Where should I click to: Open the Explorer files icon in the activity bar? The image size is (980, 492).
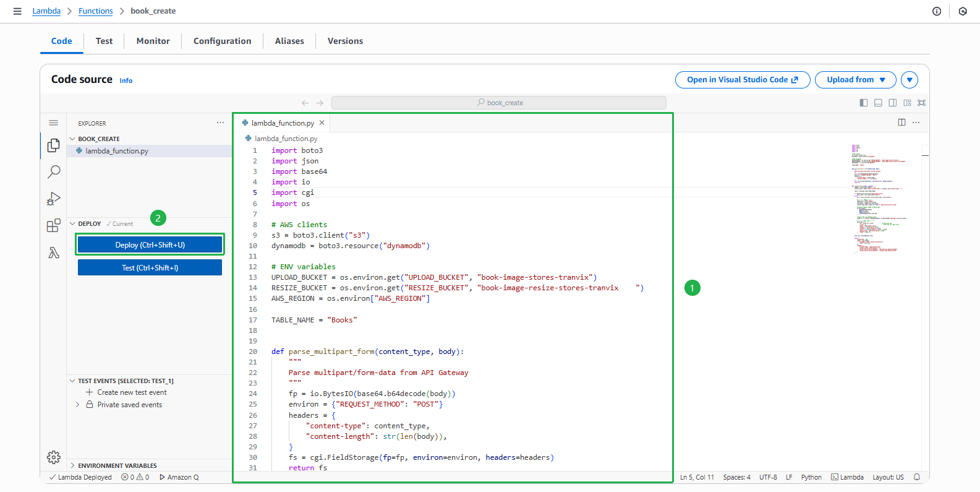pos(54,145)
